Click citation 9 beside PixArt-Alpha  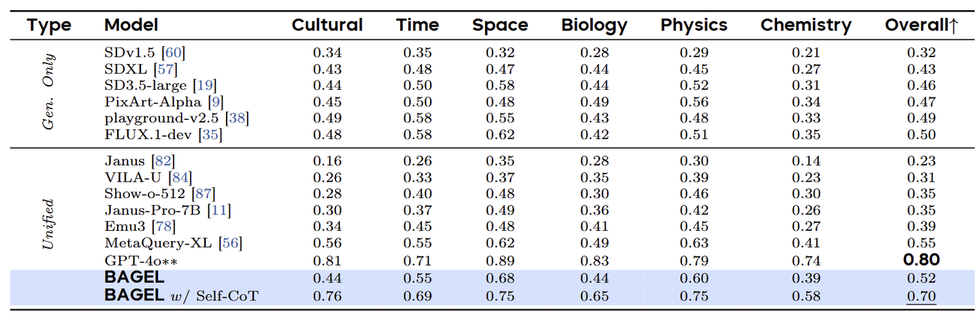pos(216,101)
